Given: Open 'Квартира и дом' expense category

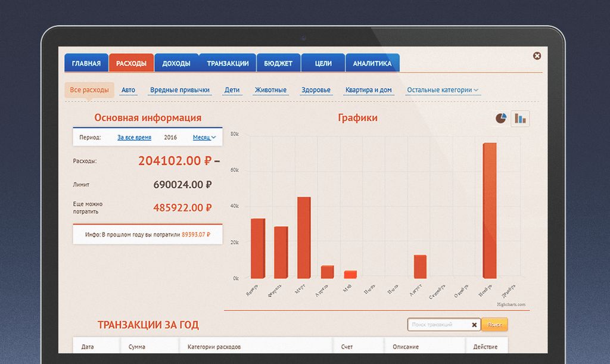Looking at the screenshot, I should (x=368, y=90).
